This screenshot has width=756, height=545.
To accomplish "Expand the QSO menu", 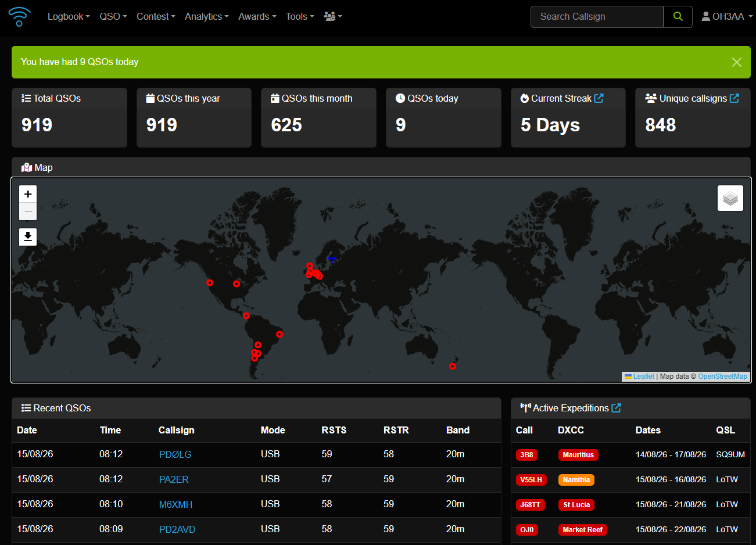I will 113,16.
